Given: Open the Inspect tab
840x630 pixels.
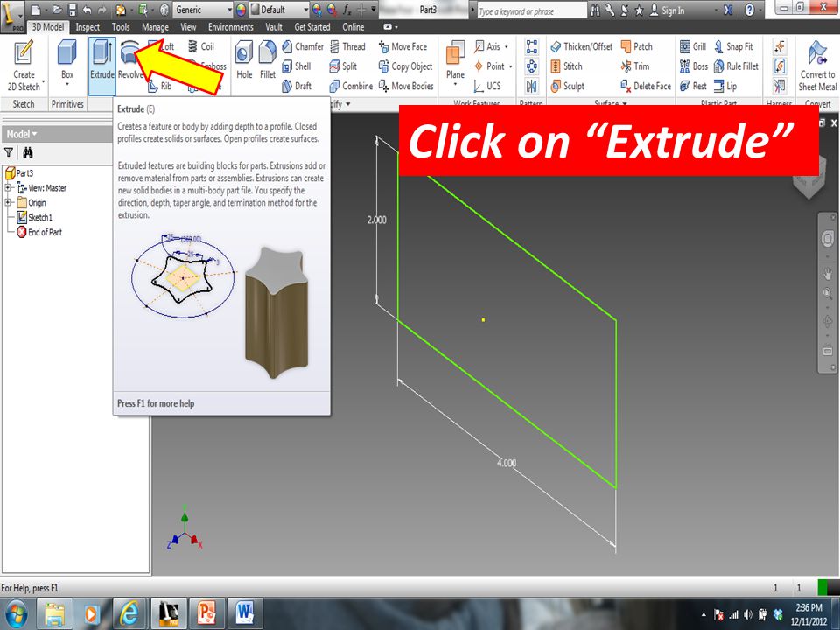Looking at the screenshot, I should tap(87, 27).
